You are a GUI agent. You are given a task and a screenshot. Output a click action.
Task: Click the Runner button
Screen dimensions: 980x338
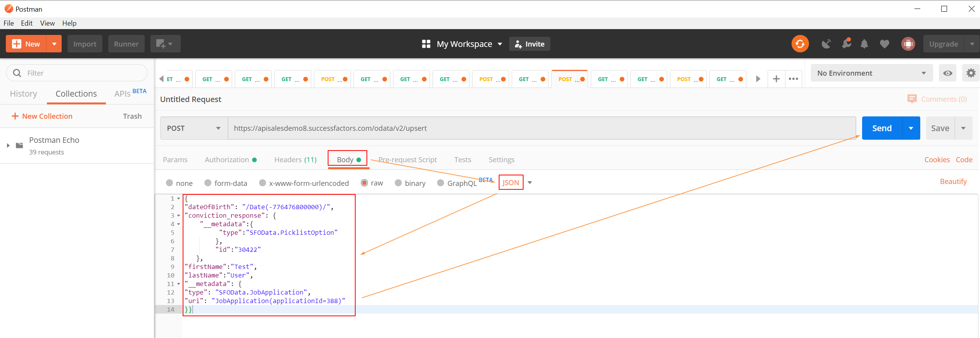coord(126,44)
